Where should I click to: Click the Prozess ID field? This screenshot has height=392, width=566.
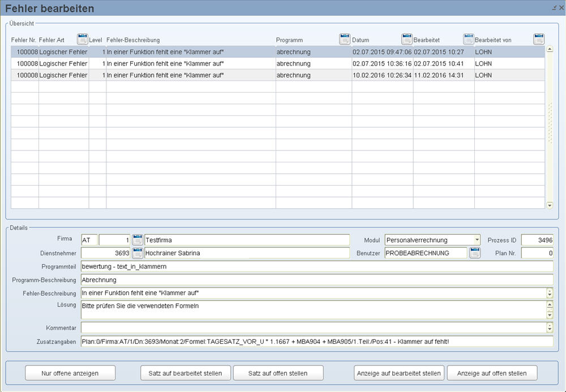(x=537, y=240)
